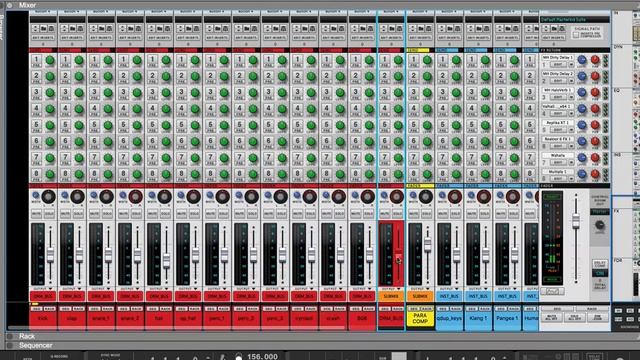Collapse the Mixer panel header toggle
This screenshot has width=640, height=360.
(10, 5)
